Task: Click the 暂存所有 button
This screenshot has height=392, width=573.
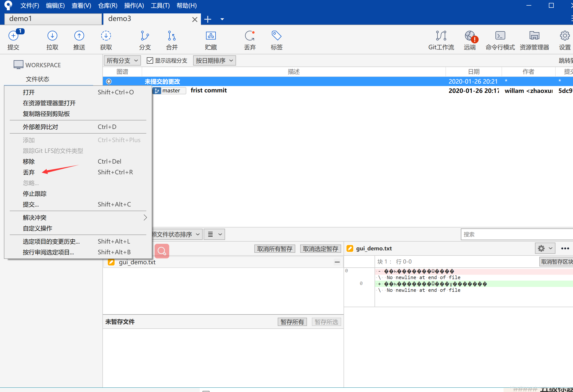Action: click(292, 322)
